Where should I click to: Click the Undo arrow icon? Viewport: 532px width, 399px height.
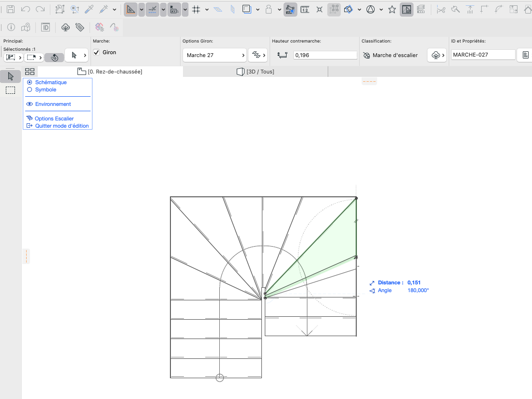pos(26,9)
